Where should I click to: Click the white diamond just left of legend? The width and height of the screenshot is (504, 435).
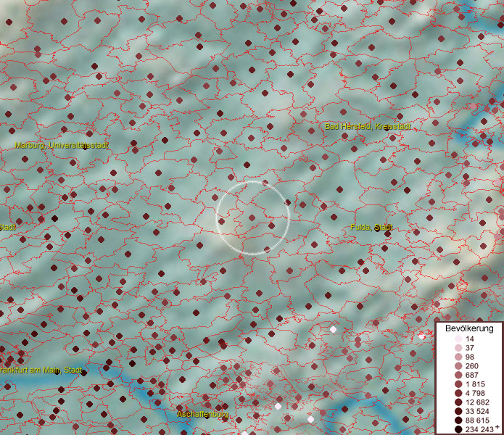421,336
